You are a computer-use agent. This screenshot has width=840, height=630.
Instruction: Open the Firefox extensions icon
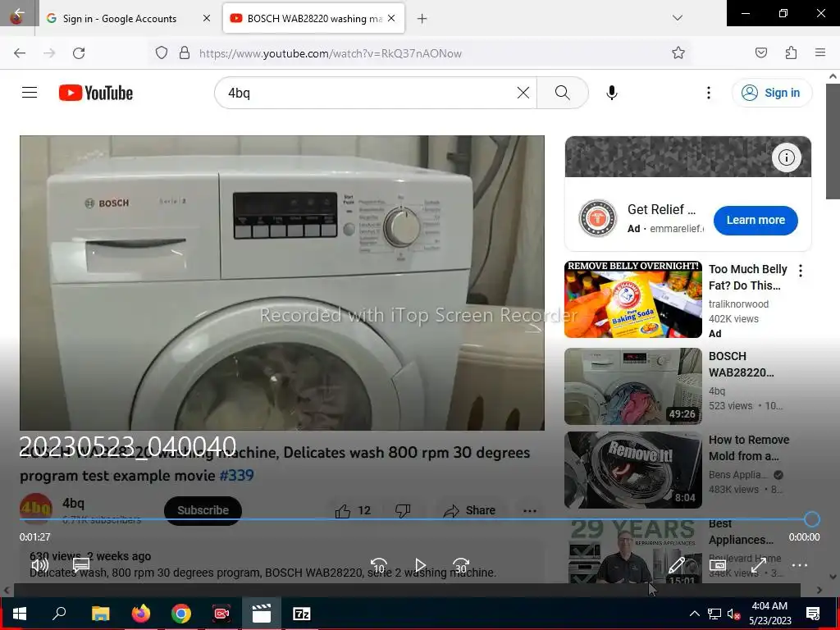[791, 52]
